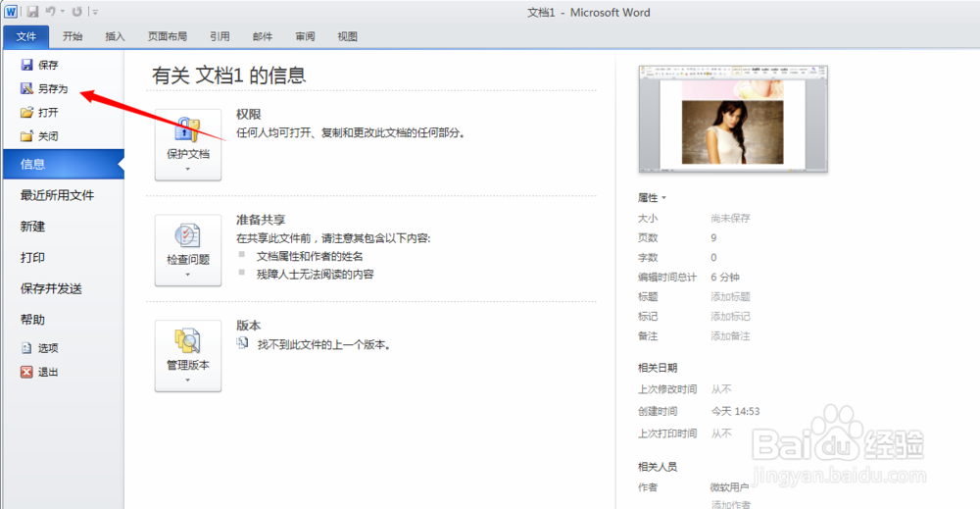
Task: Click the 准备共享 heading text
Action: click(x=261, y=220)
